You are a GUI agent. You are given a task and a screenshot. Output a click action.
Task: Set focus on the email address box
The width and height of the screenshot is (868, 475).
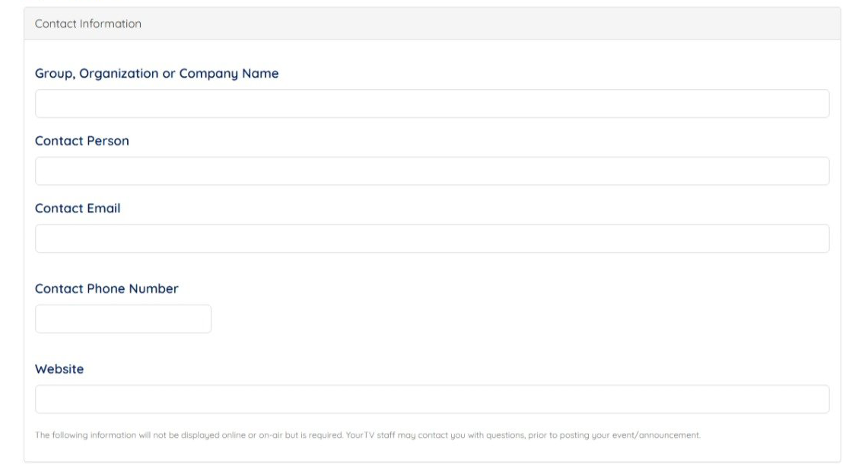(x=432, y=238)
